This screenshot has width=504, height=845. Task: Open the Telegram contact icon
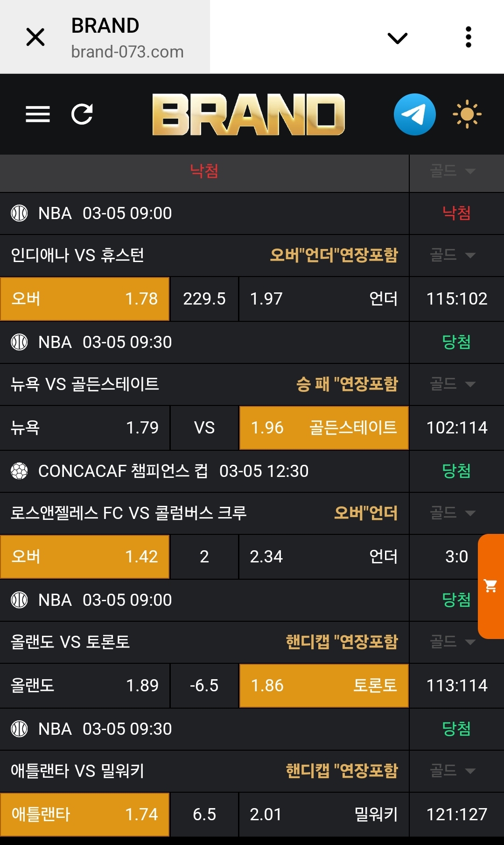[414, 114]
